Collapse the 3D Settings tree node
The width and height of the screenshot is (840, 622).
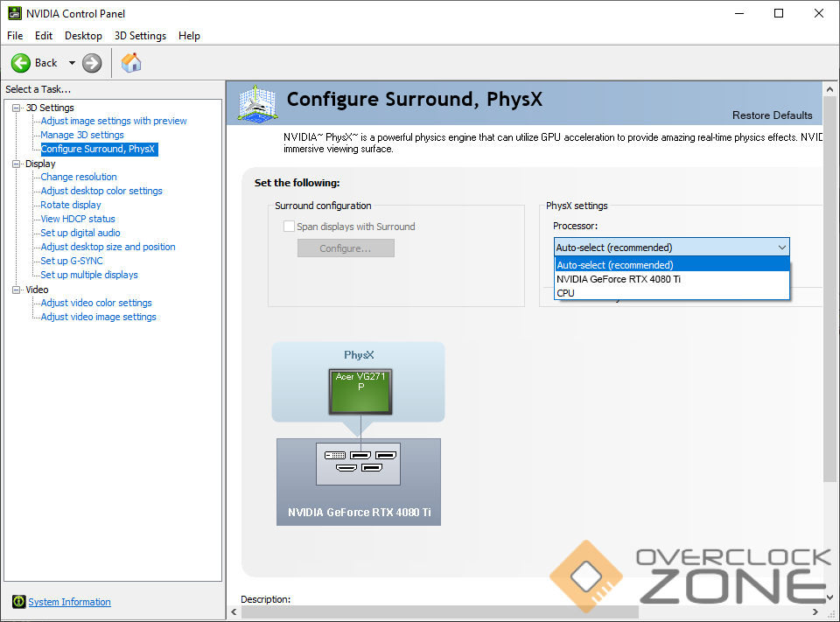17,108
